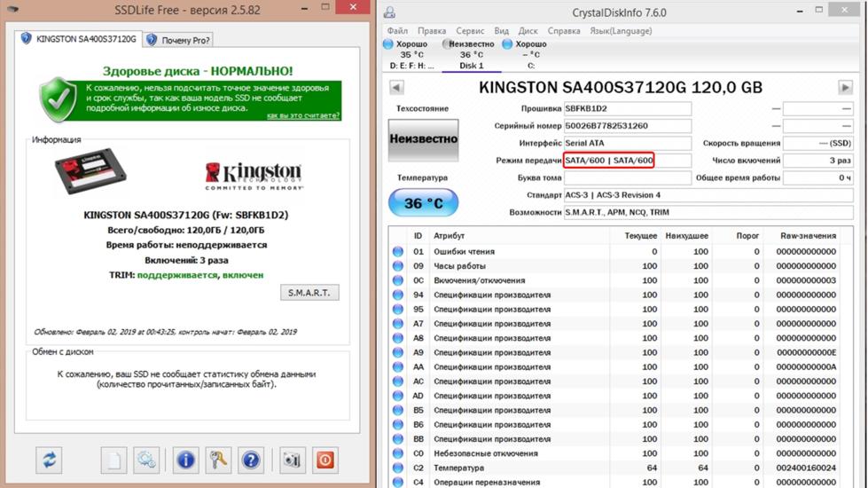Viewport: 868px width, 488px height.
Task: Click the blue question mark help icon
Action: coord(251,460)
